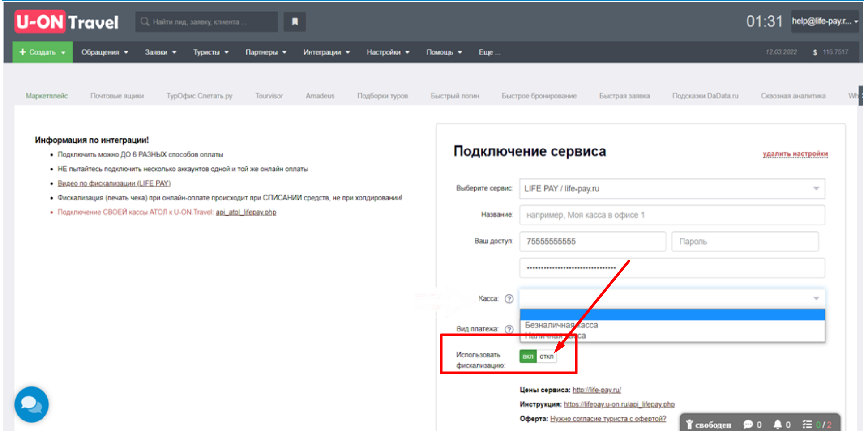
Task: Open the Интеграции menu
Action: click(327, 52)
